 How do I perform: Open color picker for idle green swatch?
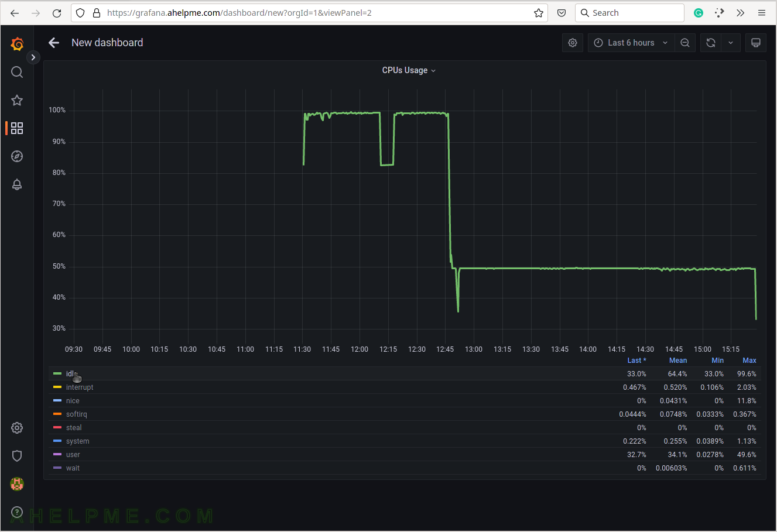coord(57,373)
